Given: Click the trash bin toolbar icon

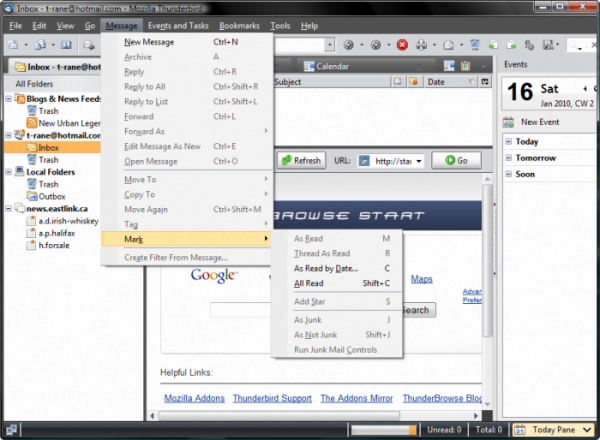Looking at the screenshot, I should pos(475,45).
